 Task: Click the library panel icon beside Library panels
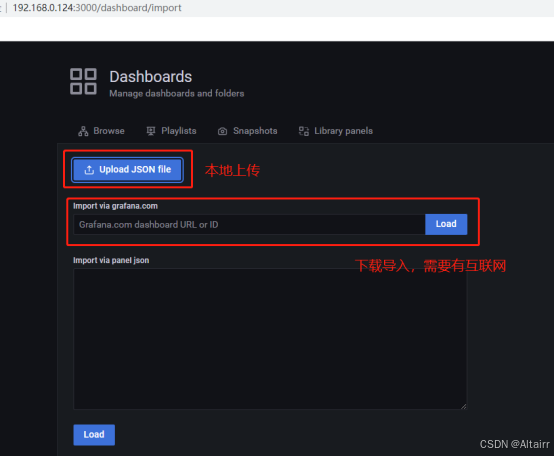(x=303, y=131)
